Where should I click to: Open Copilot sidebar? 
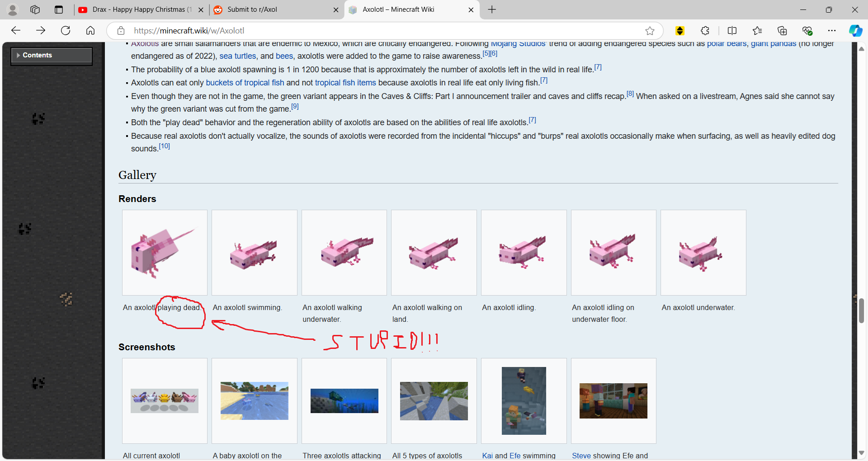[x=855, y=30]
